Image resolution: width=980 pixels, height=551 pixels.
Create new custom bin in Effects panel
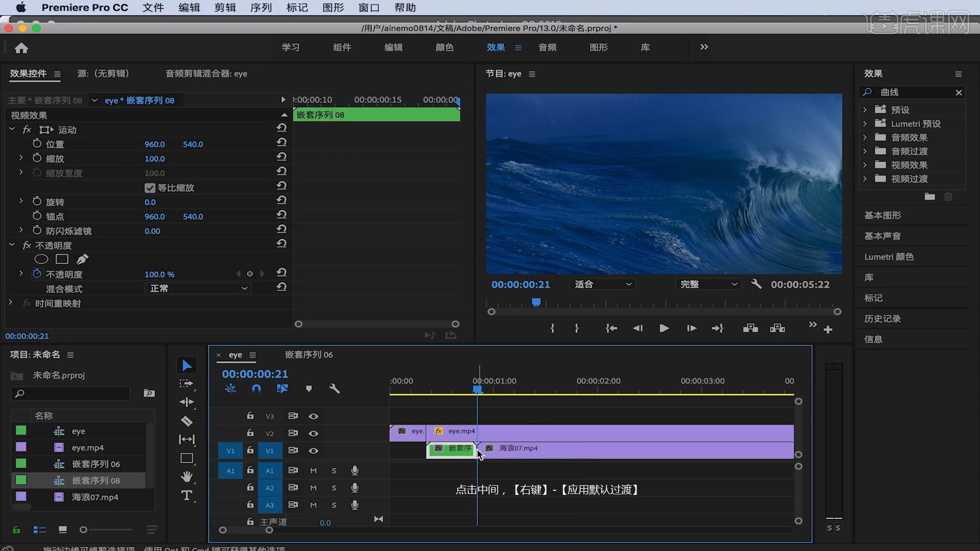[930, 196]
